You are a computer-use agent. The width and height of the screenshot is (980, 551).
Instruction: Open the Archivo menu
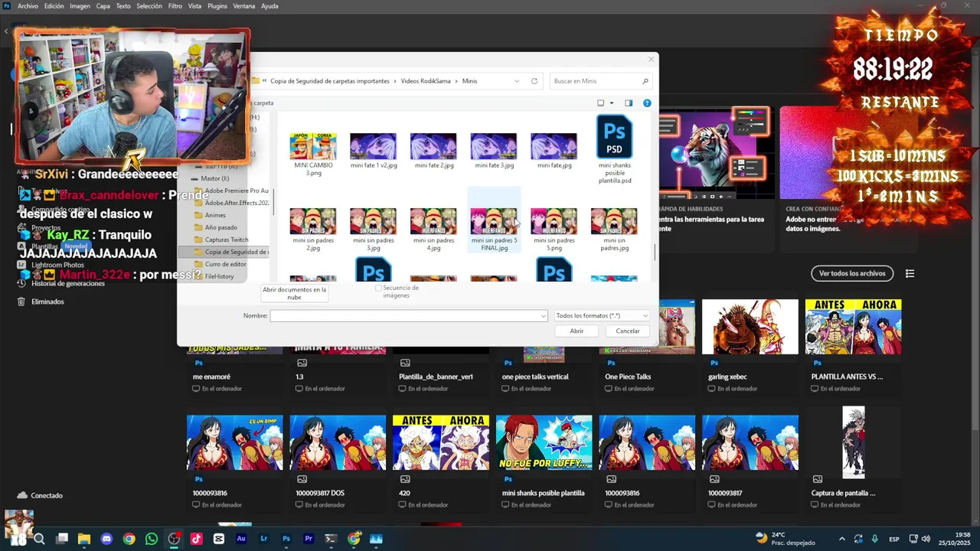pos(28,6)
